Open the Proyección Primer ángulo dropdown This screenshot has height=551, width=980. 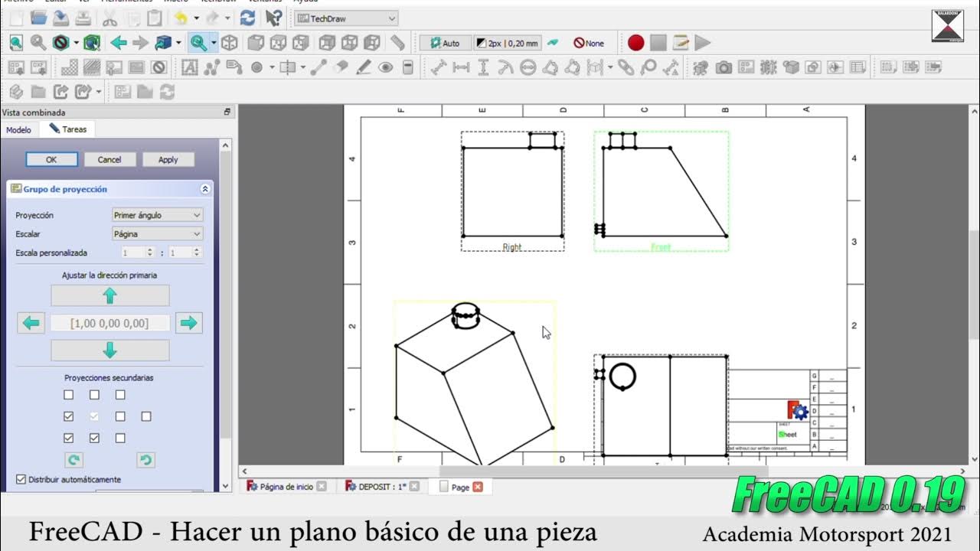[x=157, y=215]
